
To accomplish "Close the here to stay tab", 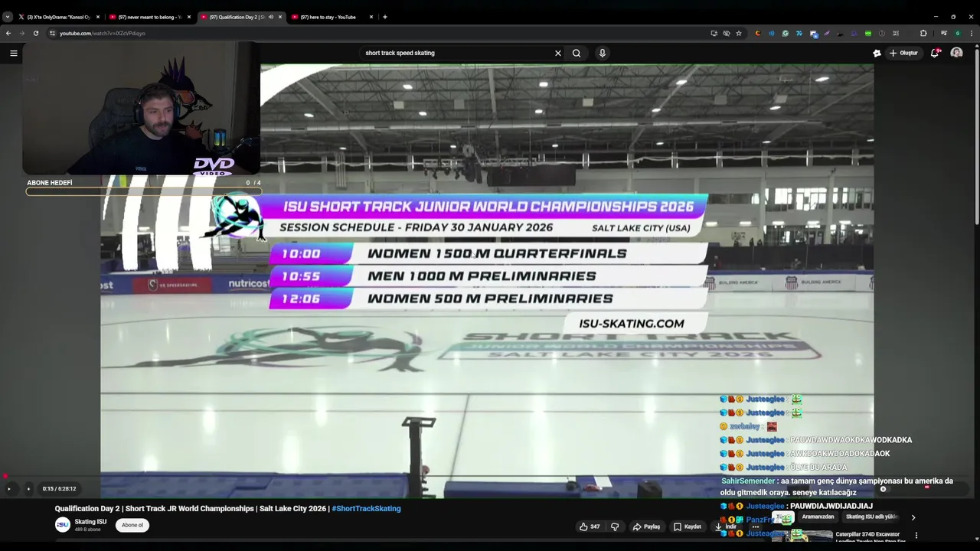I will (x=371, y=17).
